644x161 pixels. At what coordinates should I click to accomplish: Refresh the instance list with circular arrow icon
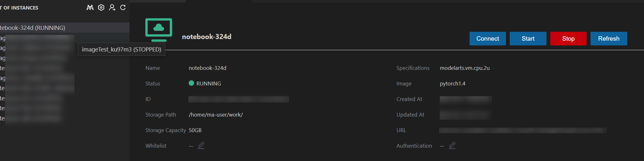click(x=123, y=8)
